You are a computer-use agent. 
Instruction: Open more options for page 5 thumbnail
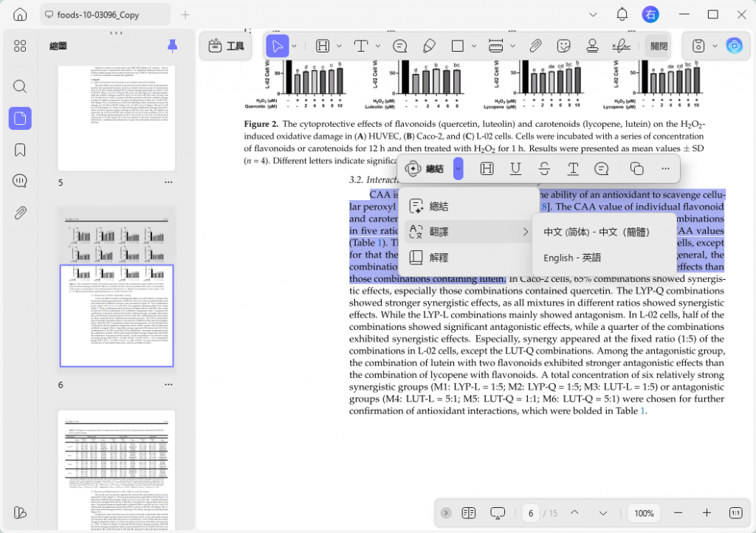(x=168, y=182)
